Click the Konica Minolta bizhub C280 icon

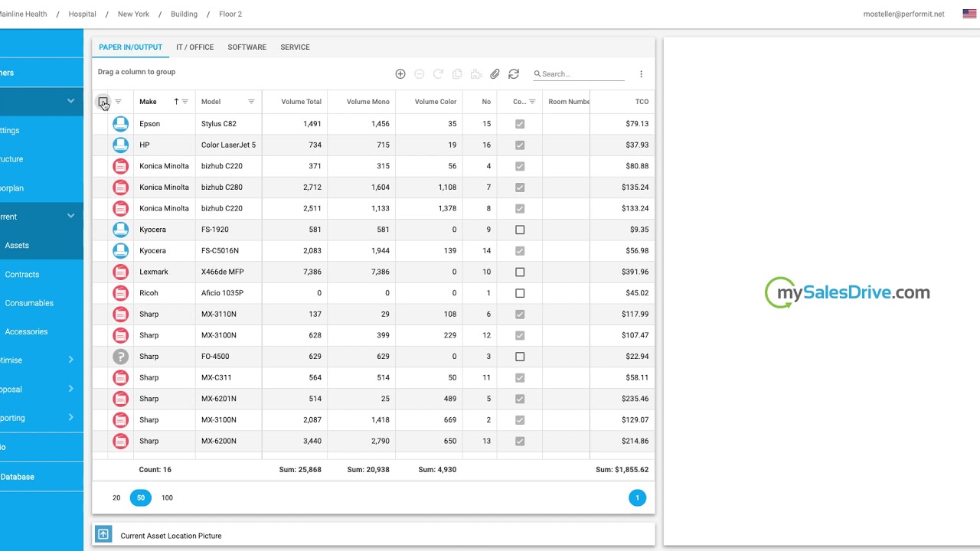(x=120, y=187)
